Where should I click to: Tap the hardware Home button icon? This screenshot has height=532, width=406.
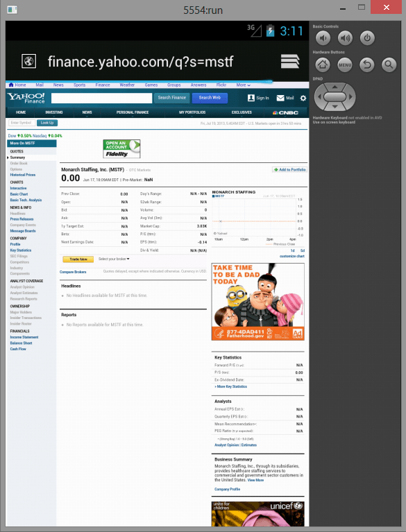[x=323, y=65]
